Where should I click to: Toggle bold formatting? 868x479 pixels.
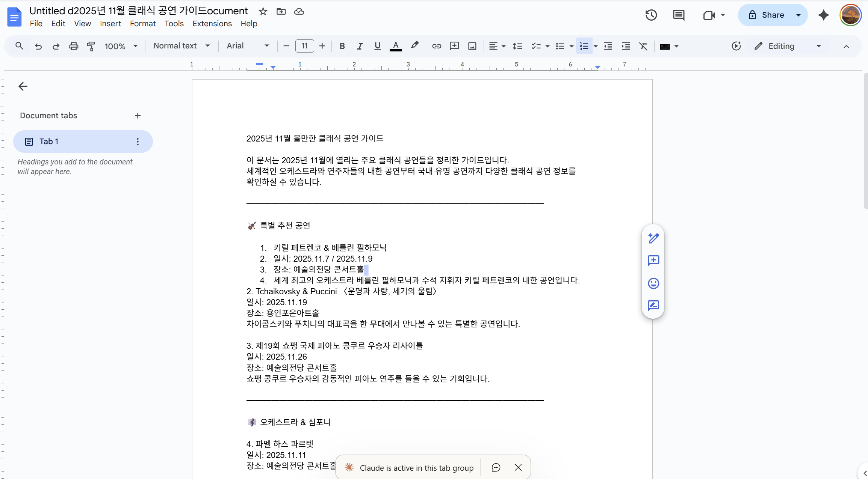click(342, 46)
